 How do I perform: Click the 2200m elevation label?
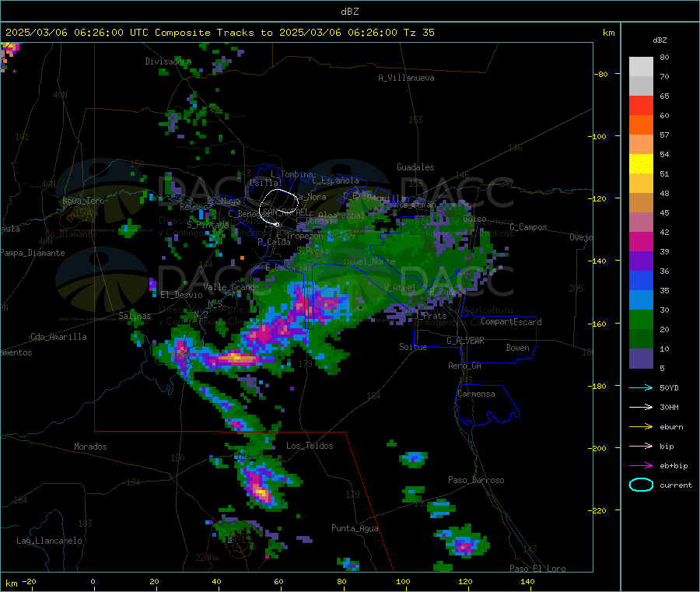(207, 558)
